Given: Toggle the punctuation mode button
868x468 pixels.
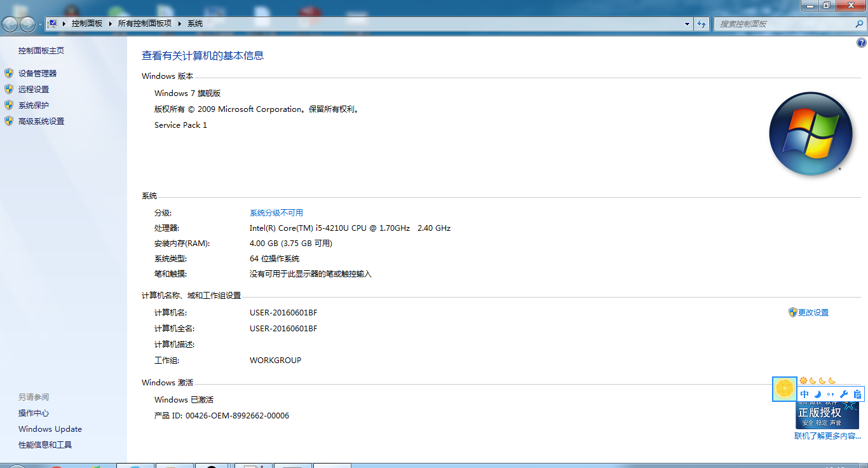Looking at the screenshot, I should [x=831, y=394].
